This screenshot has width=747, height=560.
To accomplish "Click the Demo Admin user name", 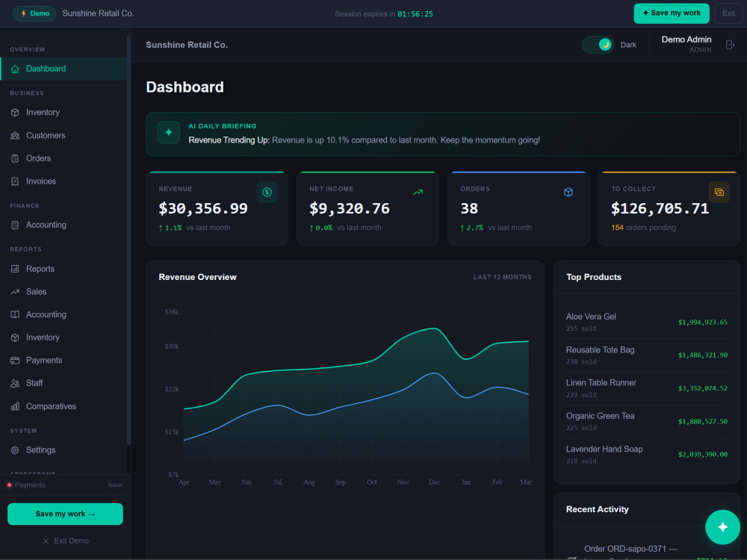I will tap(686, 40).
